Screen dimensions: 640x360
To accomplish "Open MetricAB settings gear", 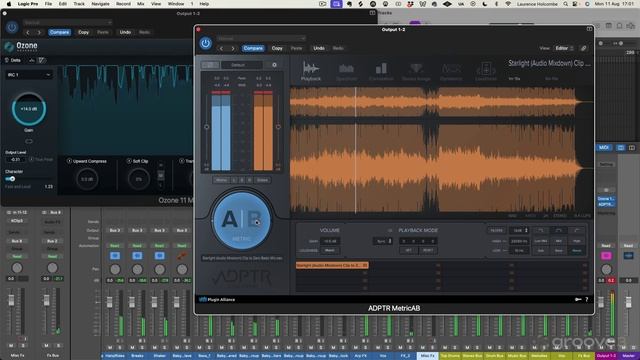I will click(274, 65).
